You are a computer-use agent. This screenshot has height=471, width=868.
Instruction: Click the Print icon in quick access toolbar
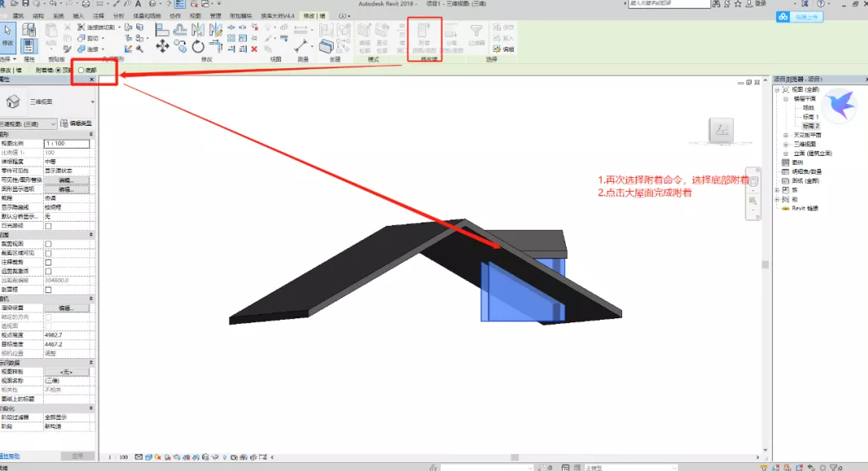tap(86, 3)
